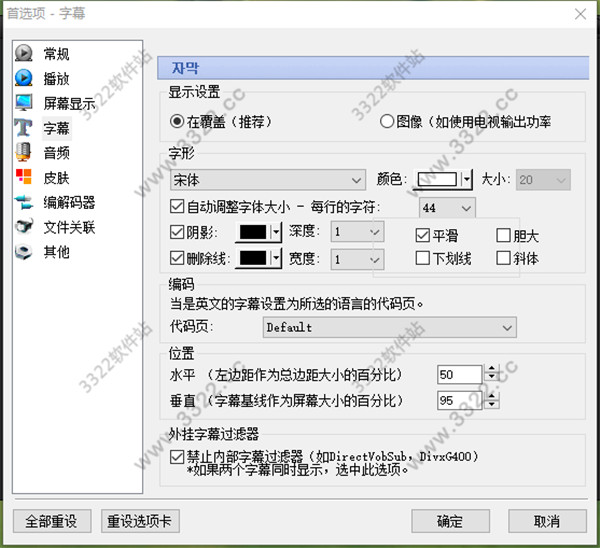Screen dimensions: 600x548
Task: Select the 字幕 category
Action: point(56,128)
